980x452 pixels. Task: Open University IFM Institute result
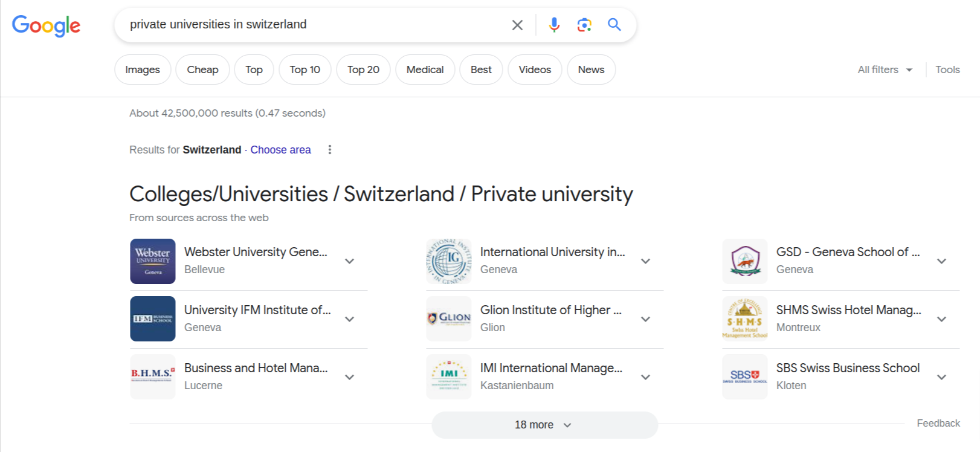pos(257,310)
